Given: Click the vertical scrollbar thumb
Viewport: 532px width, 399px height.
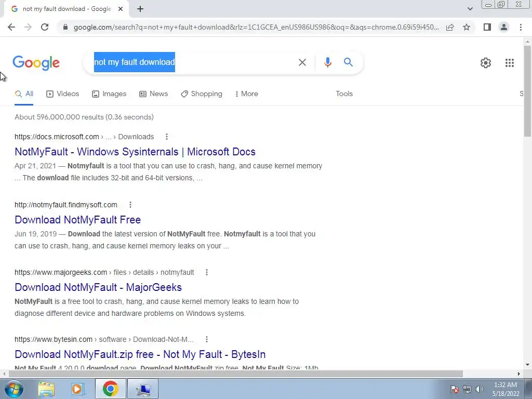Looking at the screenshot, I should [527, 91].
